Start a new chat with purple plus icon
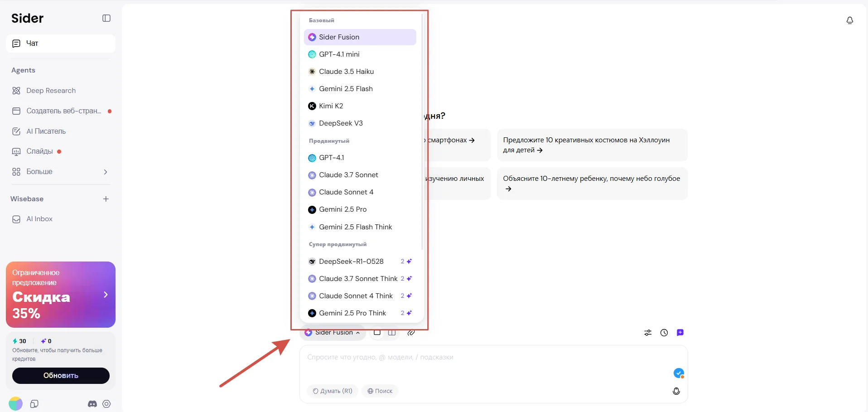The width and height of the screenshot is (868, 412). [x=680, y=333]
